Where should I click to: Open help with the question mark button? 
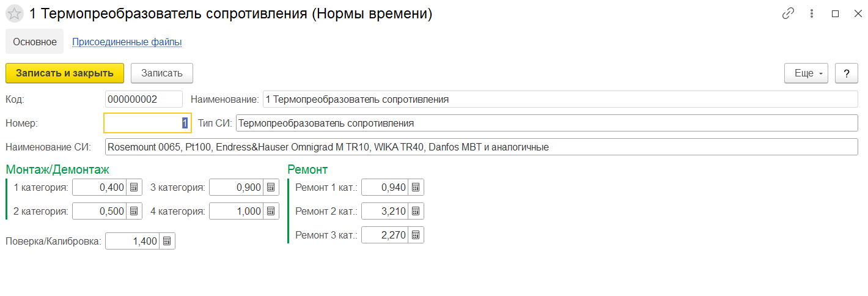coord(847,73)
